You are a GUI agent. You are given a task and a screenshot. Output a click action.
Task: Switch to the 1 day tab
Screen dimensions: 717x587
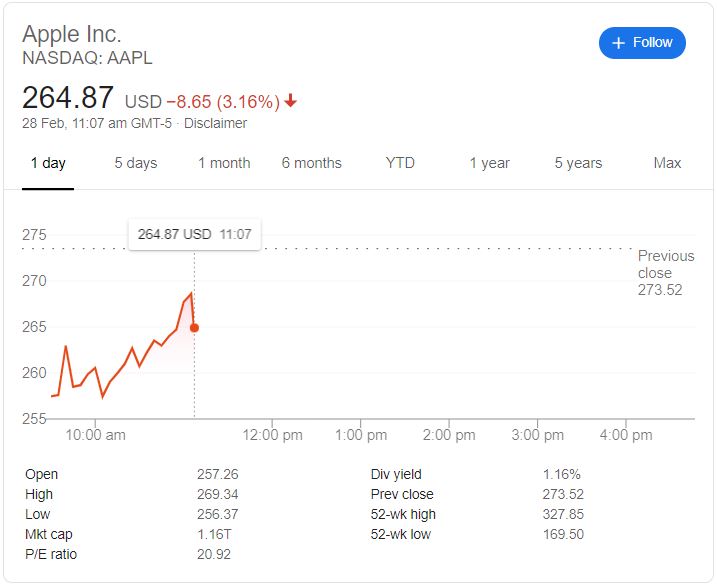(x=48, y=163)
